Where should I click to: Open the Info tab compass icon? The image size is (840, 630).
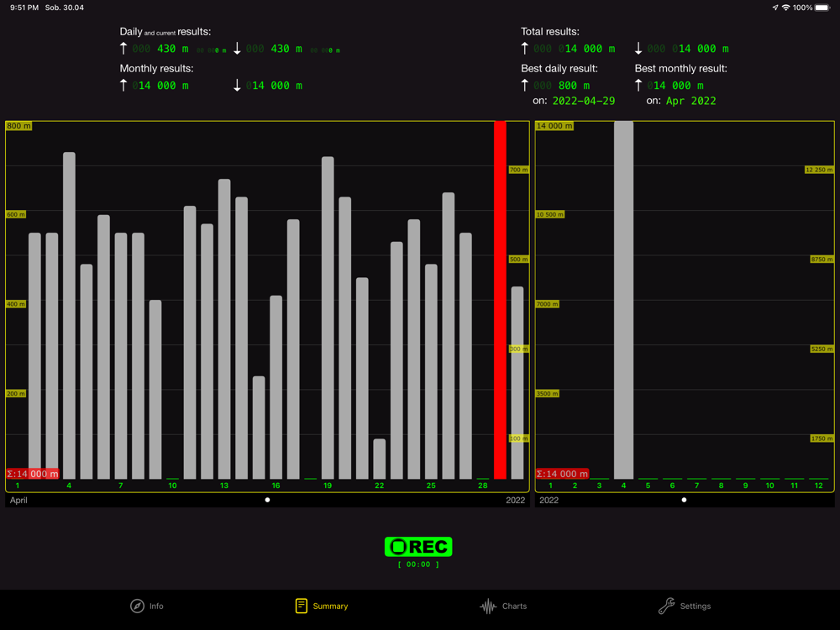137,606
